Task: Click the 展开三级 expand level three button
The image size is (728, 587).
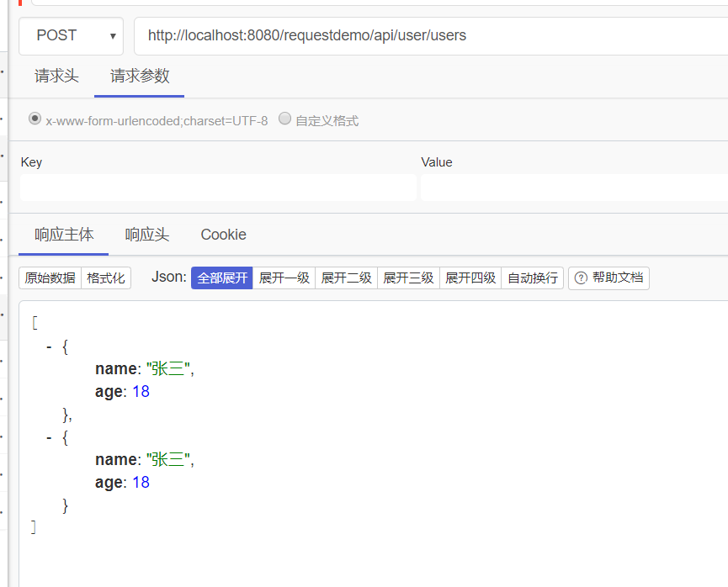Action: pos(408,278)
